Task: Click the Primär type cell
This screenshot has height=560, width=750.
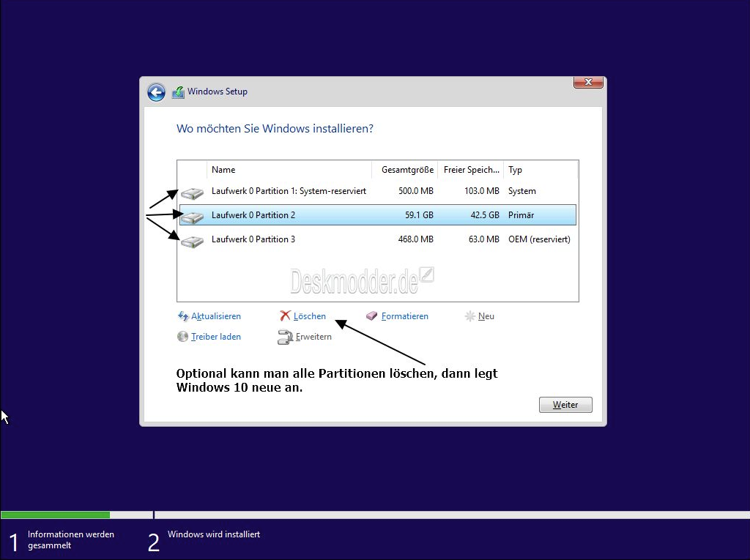Action: (x=521, y=215)
